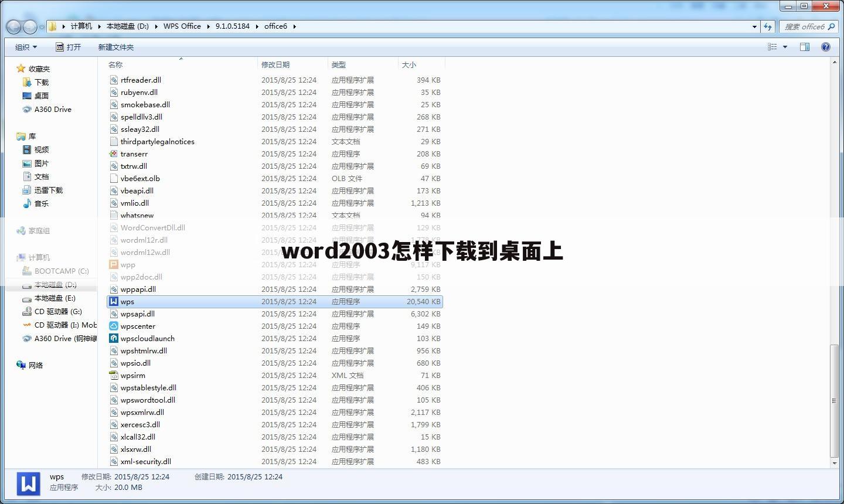Select the transerr application icon
The image size is (844, 504).
tap(114, 154)
